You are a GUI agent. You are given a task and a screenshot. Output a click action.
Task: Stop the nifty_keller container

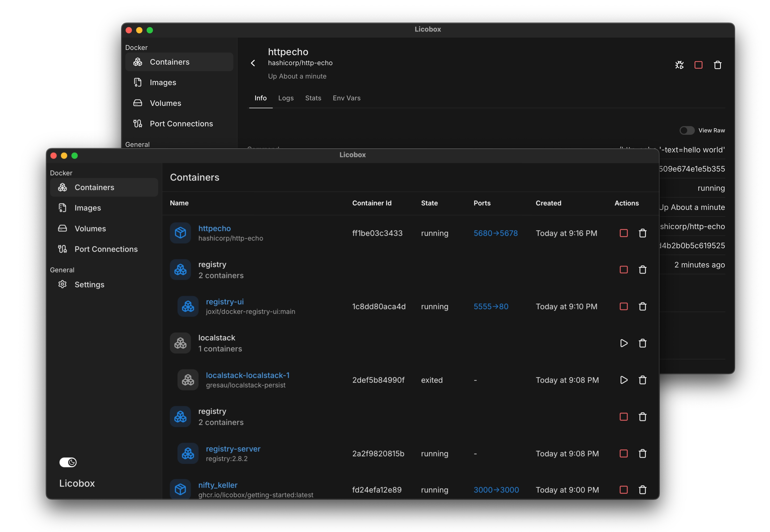point(623,490)
